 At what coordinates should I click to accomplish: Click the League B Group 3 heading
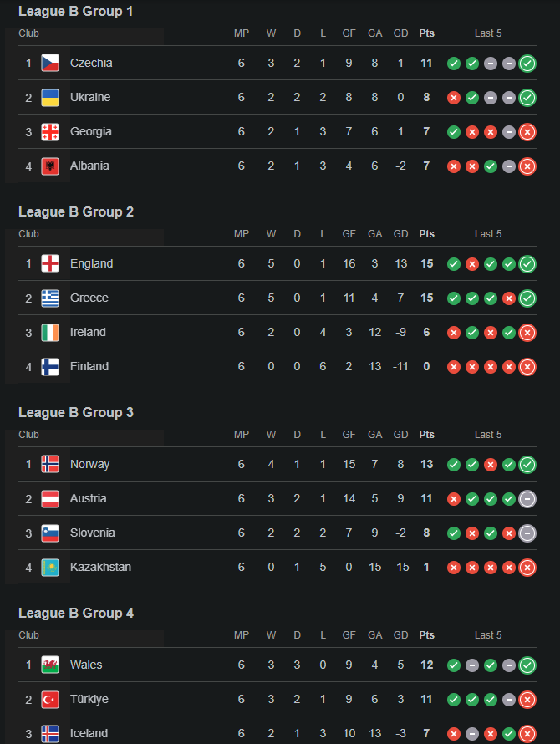click(x=75, y=412)
